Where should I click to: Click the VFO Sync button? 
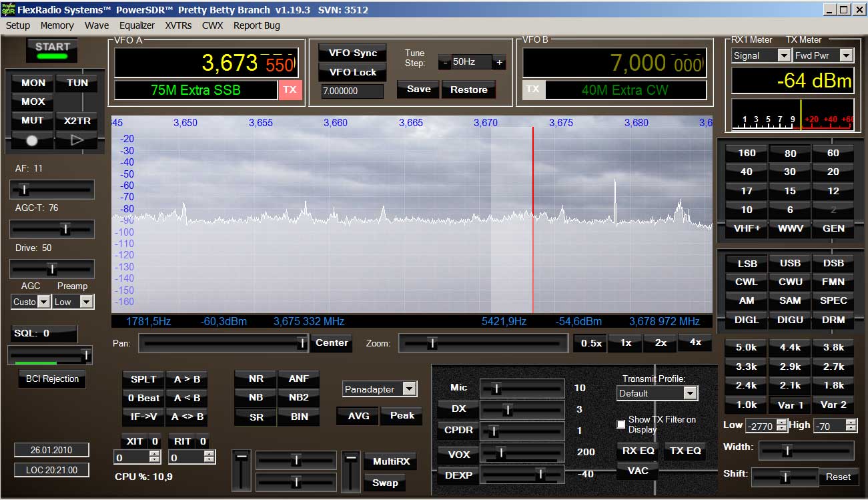click(352, 53)
